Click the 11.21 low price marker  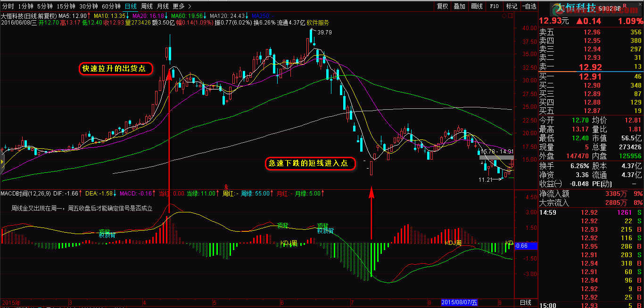(486, 179)
